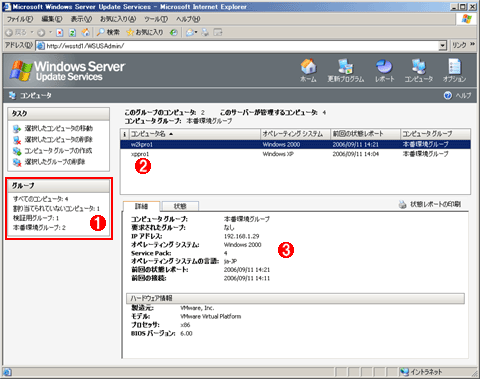480x379 pixels.
Task: Click the move selected computer icon
Action: (17, 128)
